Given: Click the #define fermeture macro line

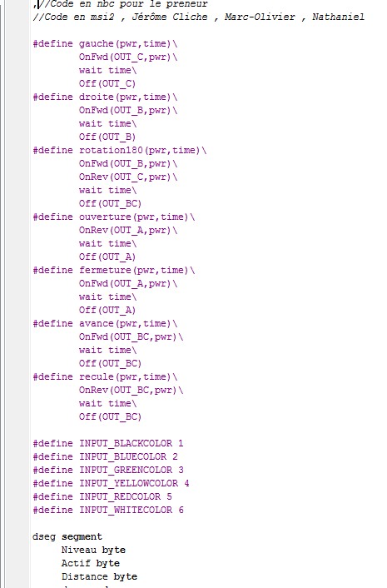Looking at the screenshot, I should (x=114, y=271).
